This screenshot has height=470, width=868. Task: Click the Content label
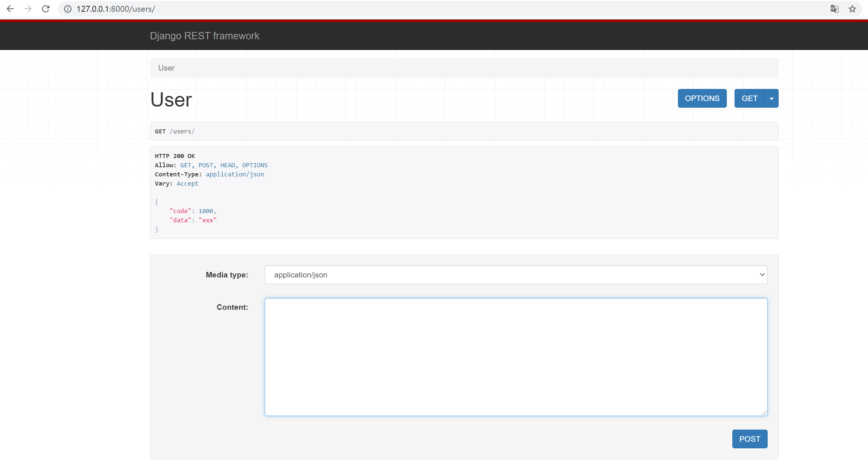click(232, 307)
